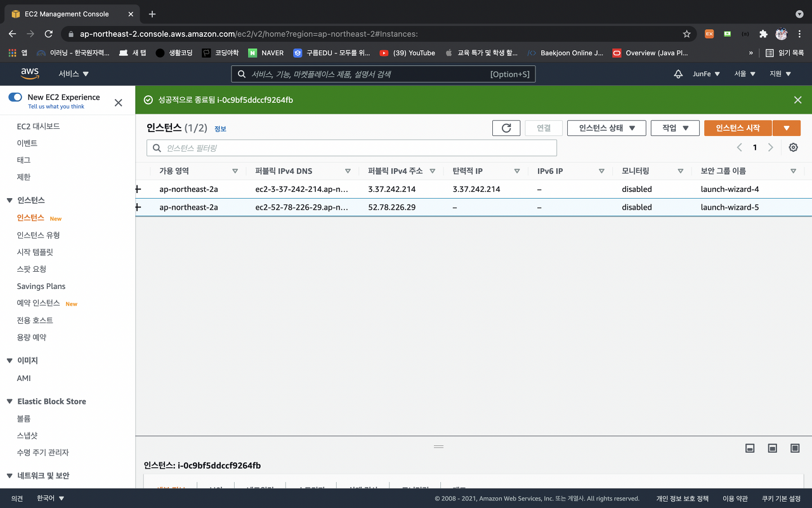Show more bookmarks chevron
The width and height of the screenshot is (812, 508).
coord(751,53)
